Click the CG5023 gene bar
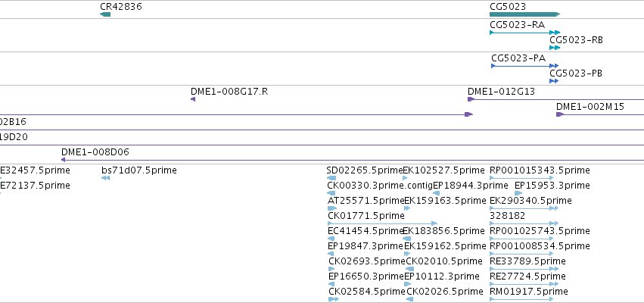This screenshot has height=303, width=644. point(525,14)
